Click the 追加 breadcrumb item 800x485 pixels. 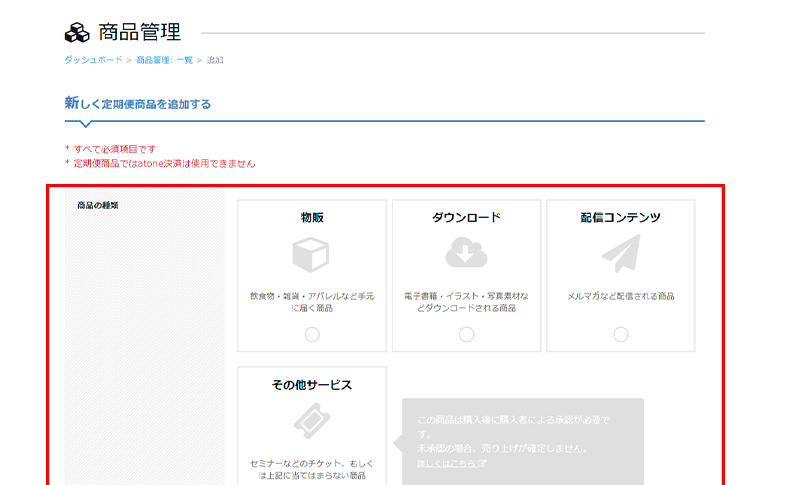point(215,60)
